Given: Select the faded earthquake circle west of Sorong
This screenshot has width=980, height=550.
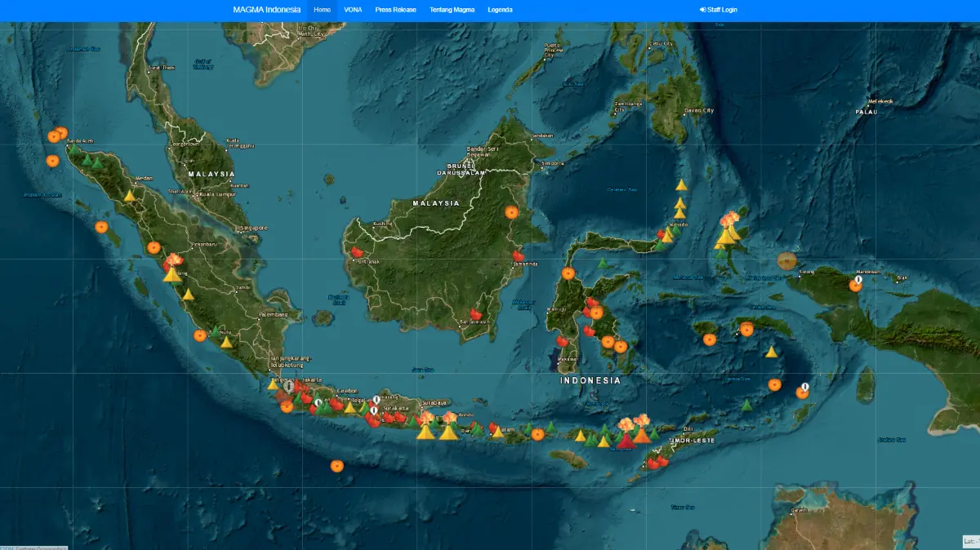Looking at the screenshot, I should point(786,261).
